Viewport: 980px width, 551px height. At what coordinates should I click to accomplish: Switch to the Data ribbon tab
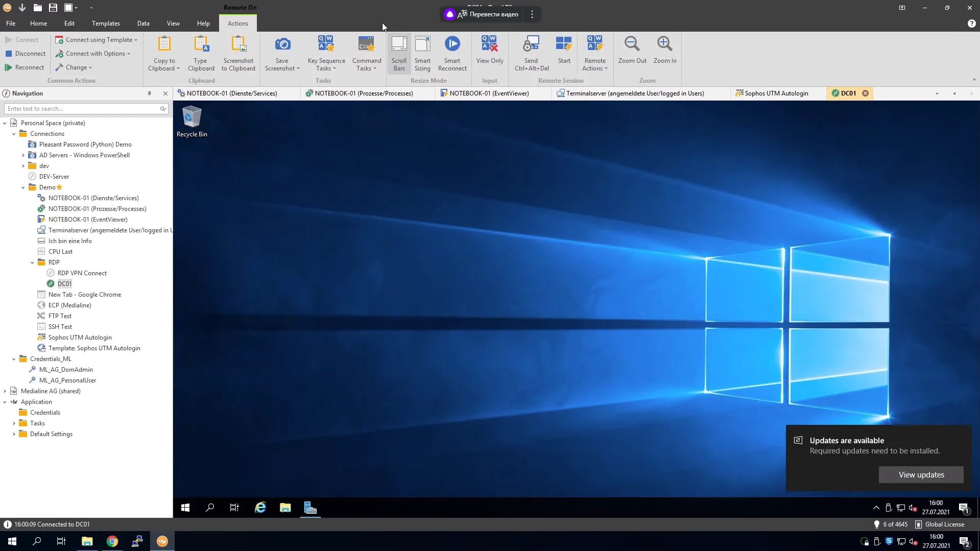[144, 23]
